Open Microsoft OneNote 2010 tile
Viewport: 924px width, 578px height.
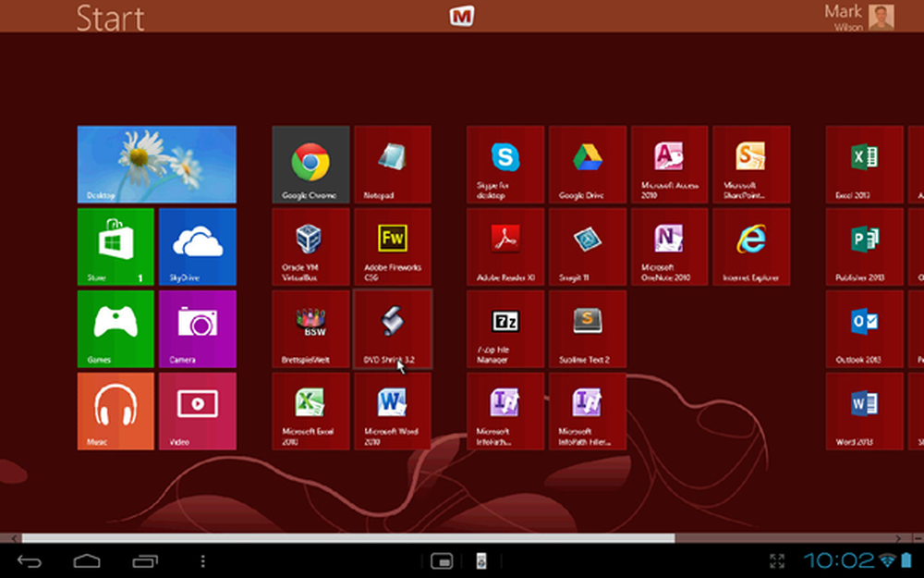(x=669, y=247)
